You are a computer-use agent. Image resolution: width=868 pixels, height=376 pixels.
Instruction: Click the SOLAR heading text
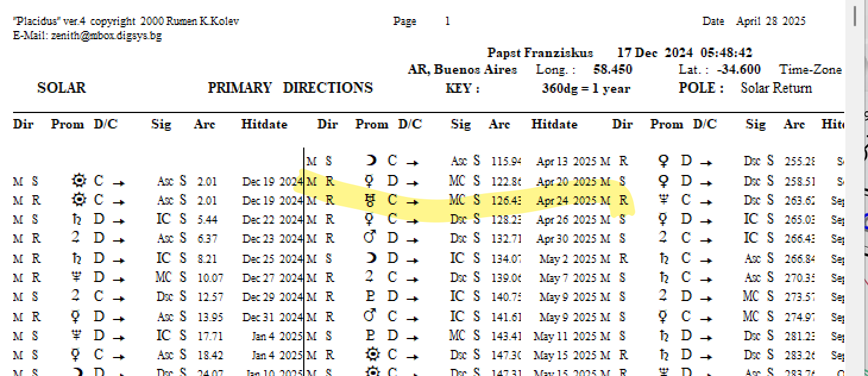(x=61, y=88)
